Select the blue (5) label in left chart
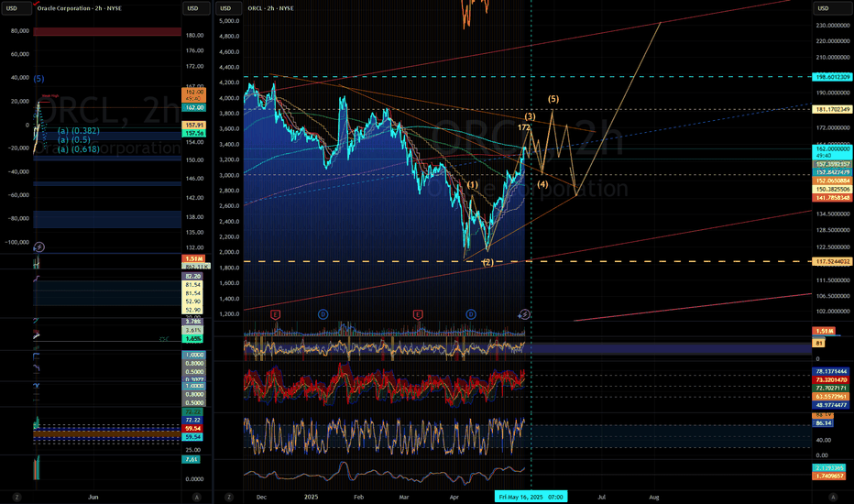 [38, 79]
